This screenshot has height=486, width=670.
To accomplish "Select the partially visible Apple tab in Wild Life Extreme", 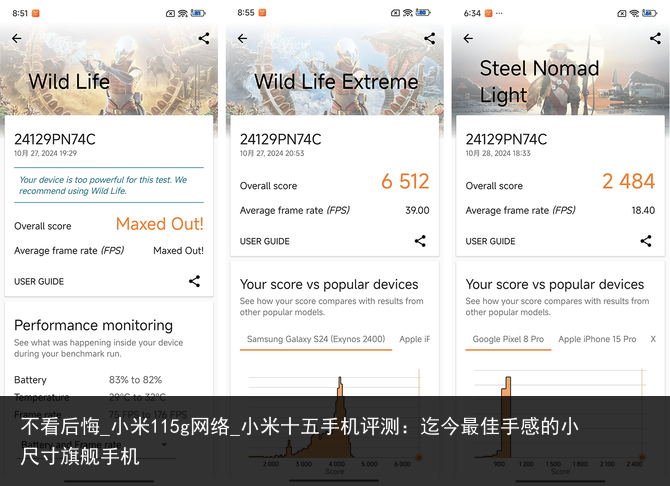I will [x=414, y=339].
